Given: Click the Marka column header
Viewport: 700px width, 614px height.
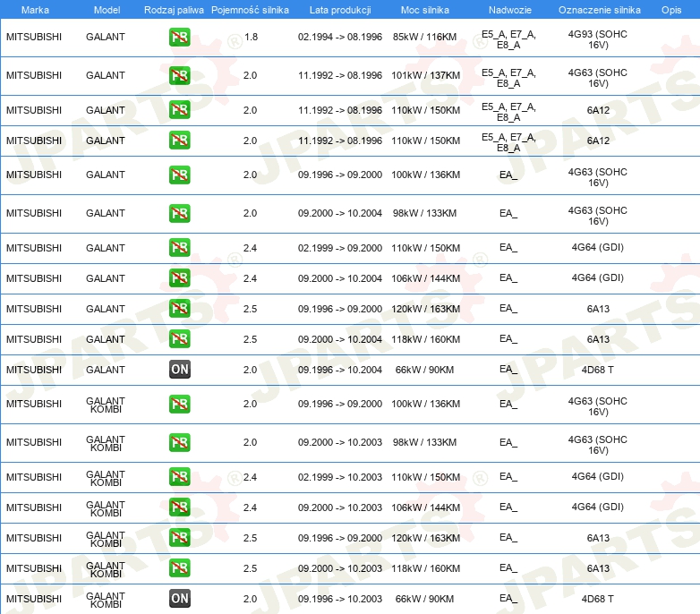Looking at the screenshot, I should point(34,9).
